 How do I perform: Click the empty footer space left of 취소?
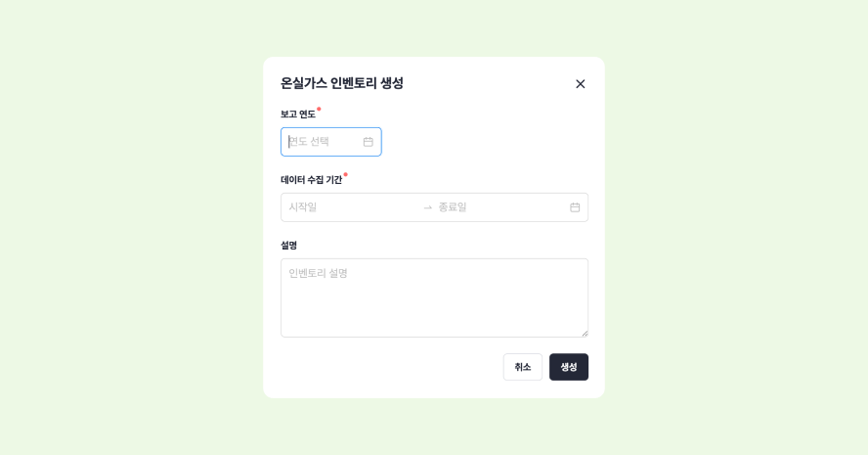[391, 367]
